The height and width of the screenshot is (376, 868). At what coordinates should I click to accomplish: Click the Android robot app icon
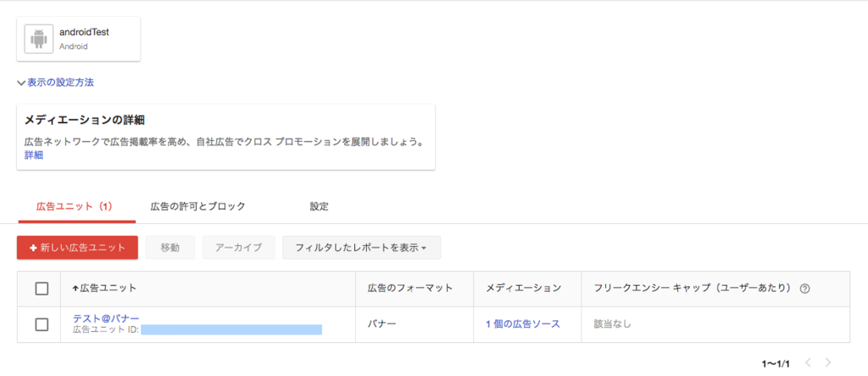coord(39,39)
